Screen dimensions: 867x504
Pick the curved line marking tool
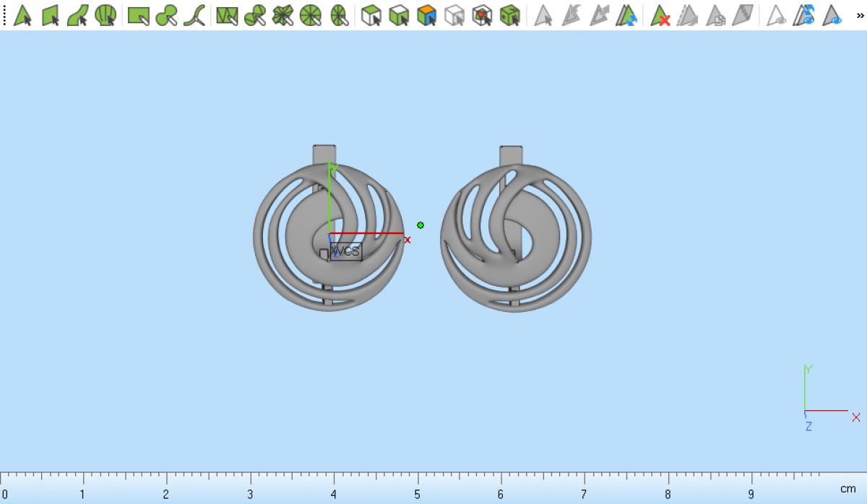coord(194,15)
